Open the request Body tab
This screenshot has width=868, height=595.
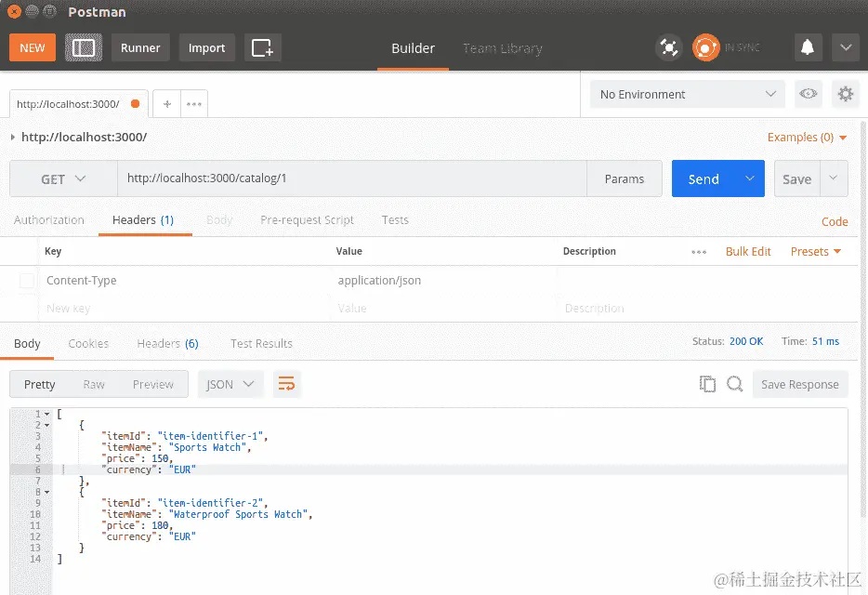pos(219,220)
